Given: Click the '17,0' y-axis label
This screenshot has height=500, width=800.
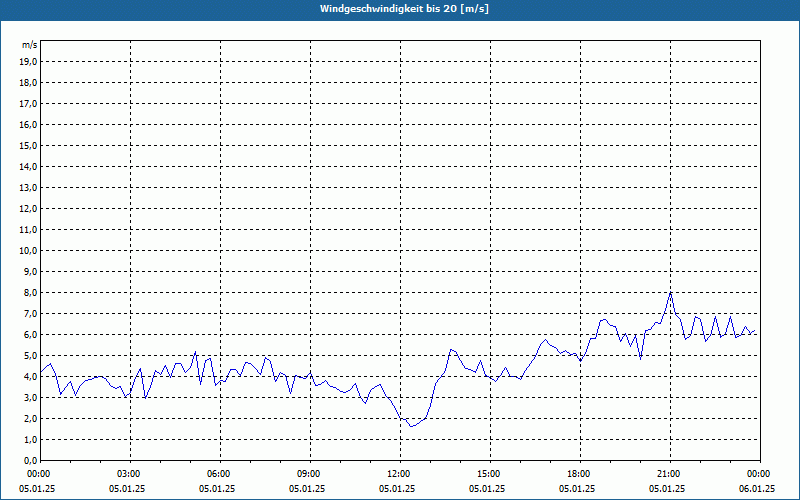Looking at the screenshot, I should point(29,104).
